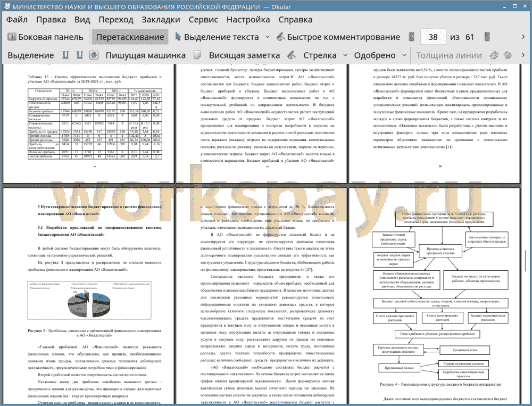Click the cursor icon of Выделение текста
This screenshot has height=406, width=532.
click(178, 37)
